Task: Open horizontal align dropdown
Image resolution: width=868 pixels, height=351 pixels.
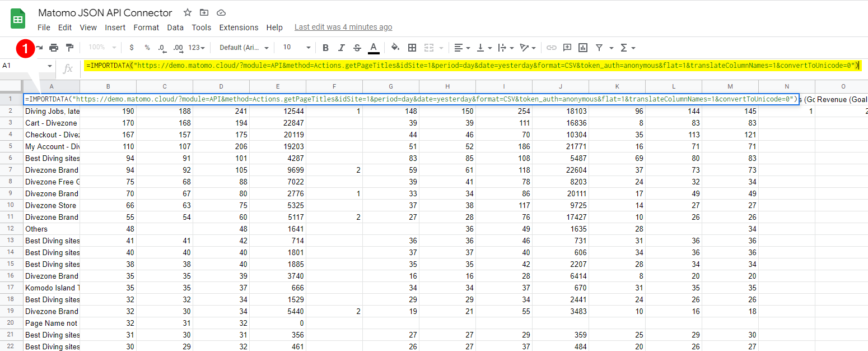Action: 462,48
